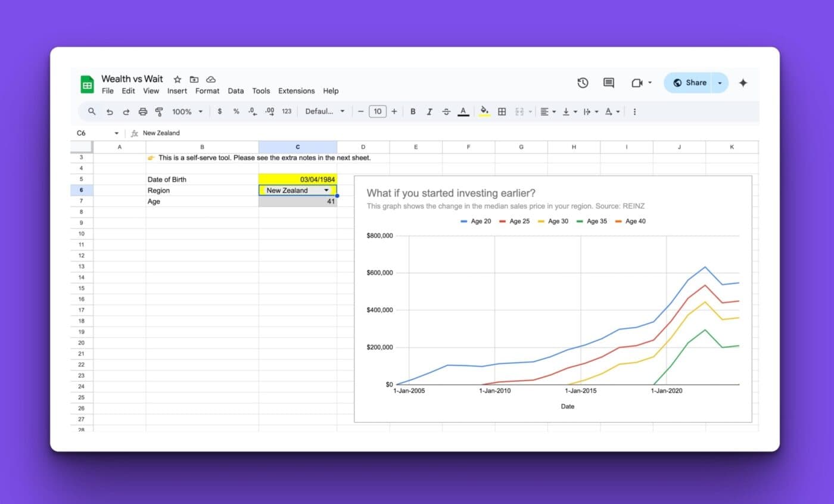Open the fill color picker
Image resolution: width=834 pixels, height=504 pixels.
(x=484, y=111)
